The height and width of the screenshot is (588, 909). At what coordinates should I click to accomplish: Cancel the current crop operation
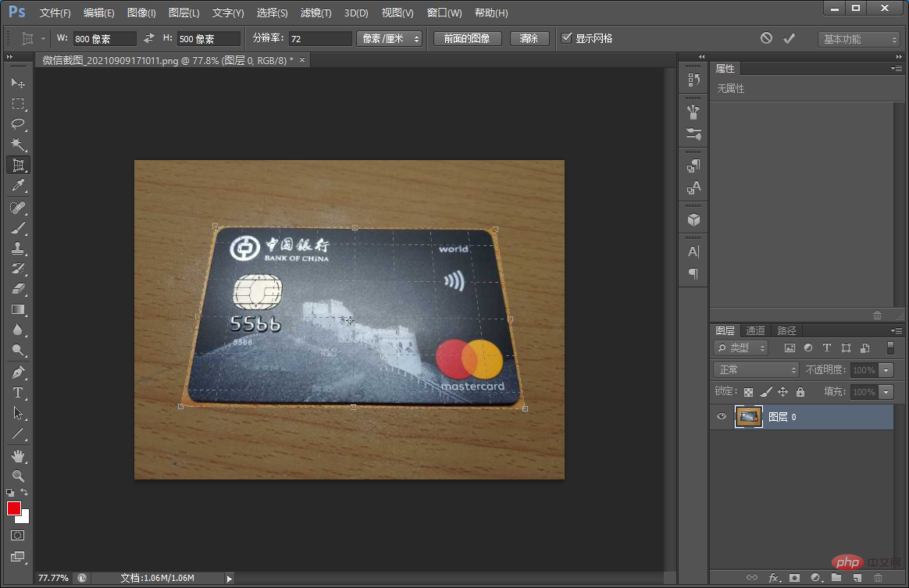[766, 38]
